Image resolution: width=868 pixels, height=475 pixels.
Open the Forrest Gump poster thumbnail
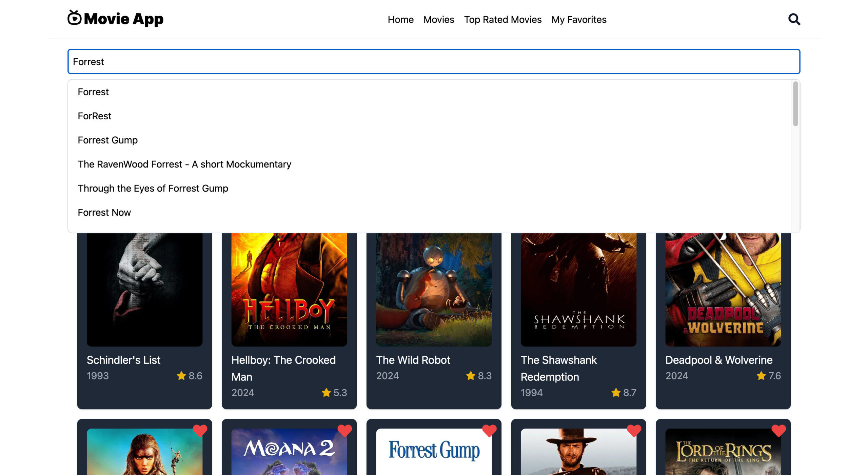[434, 452]
